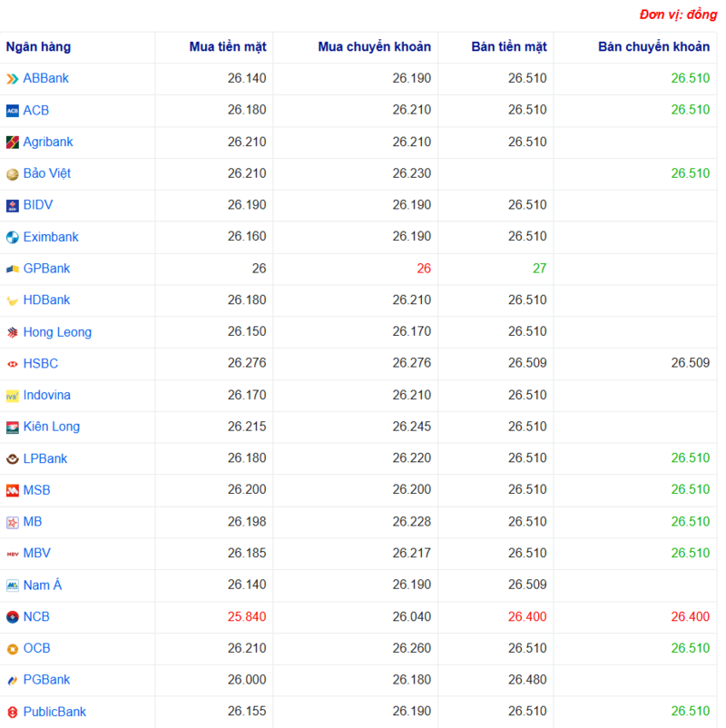Screen dimensions: 726x728
Task: Open the Agribank link
Action: (x=48, y=142)
